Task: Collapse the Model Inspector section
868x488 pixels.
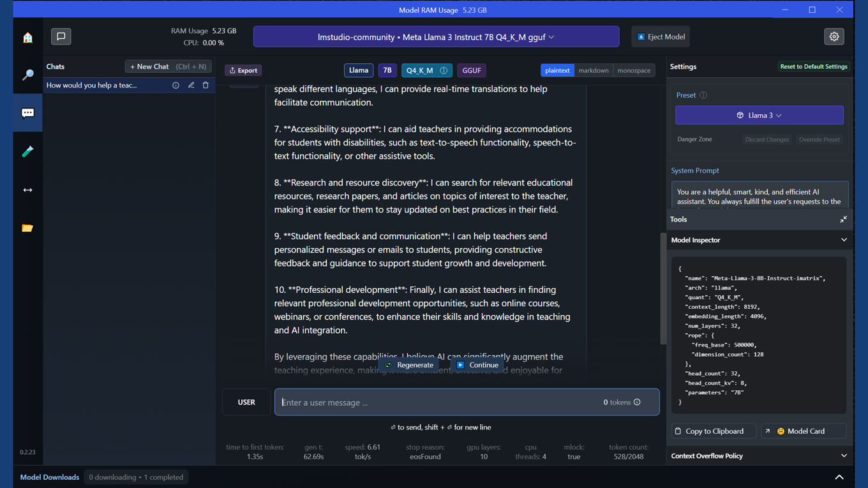Action: click(844, 240)
